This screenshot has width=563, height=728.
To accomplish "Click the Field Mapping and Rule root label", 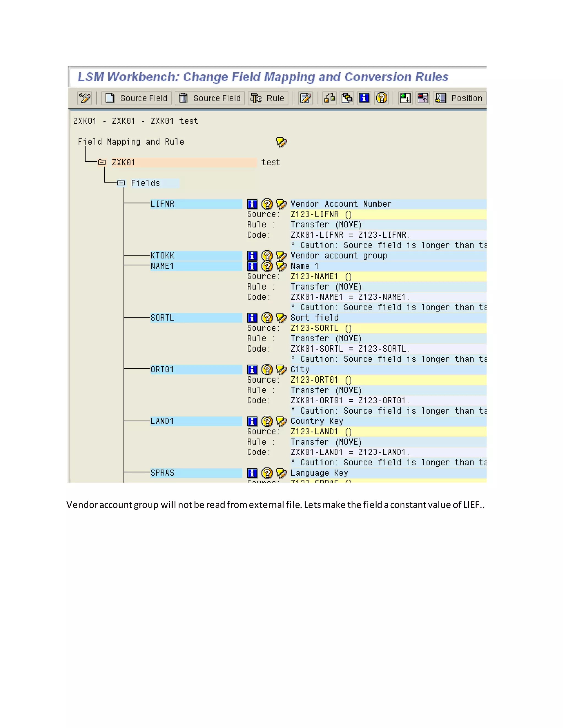I will [131, 142].
